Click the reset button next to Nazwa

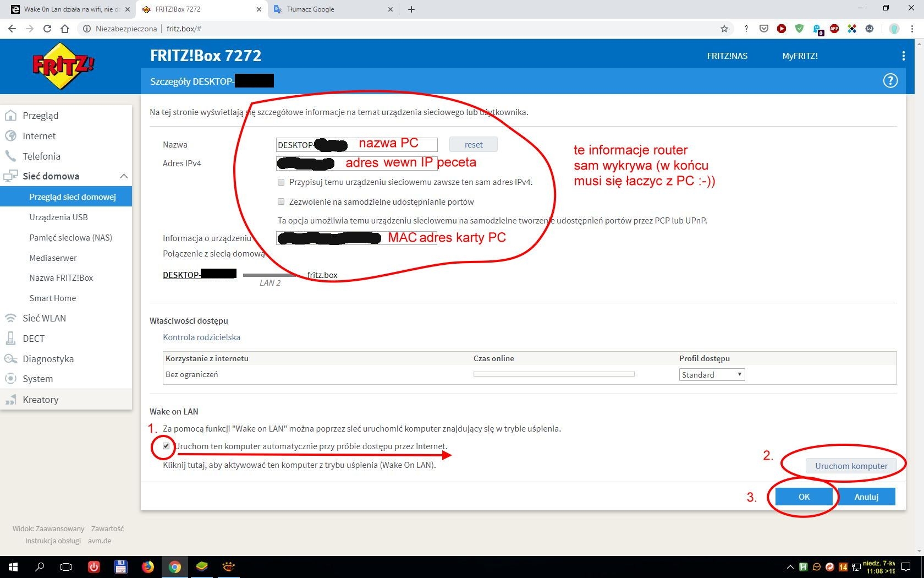[x=474, y=144]
